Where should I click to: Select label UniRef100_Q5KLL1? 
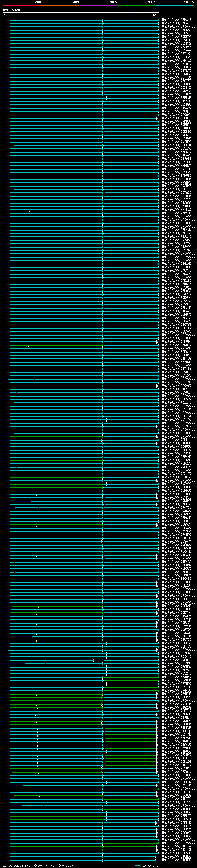point(177,440)
